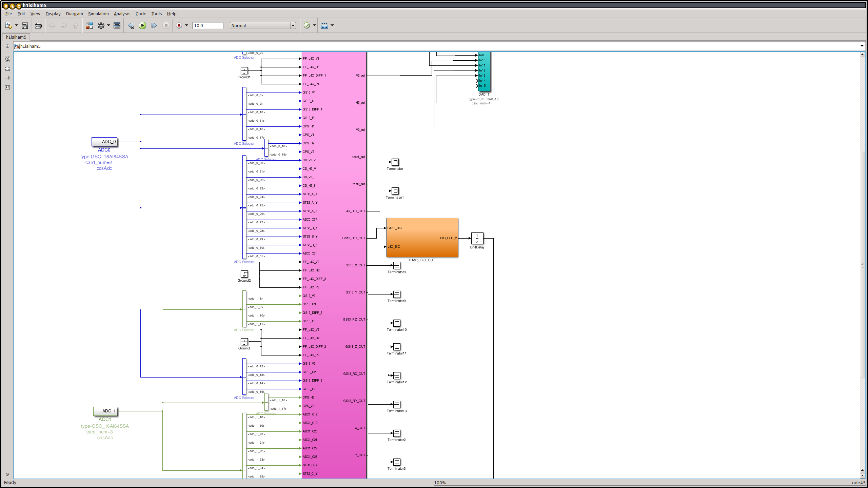Expand the Normal simulation mode dropdown

tap(293, 26)
